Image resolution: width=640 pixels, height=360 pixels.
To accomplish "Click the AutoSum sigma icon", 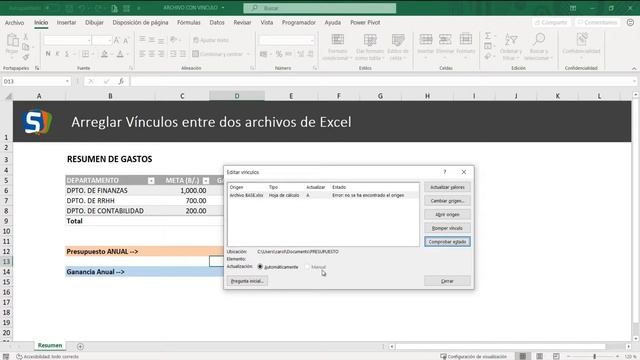I will [x=488, y=36].
